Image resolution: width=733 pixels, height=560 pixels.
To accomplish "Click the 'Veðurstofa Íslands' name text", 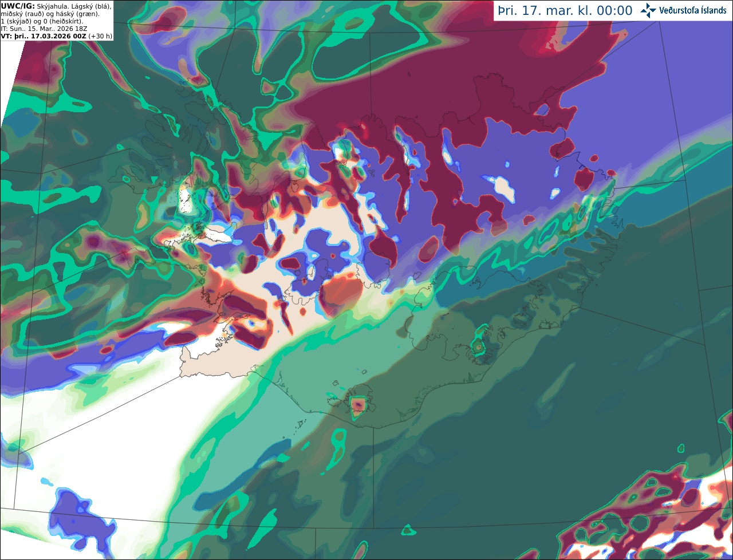I will tap(693, 10).
